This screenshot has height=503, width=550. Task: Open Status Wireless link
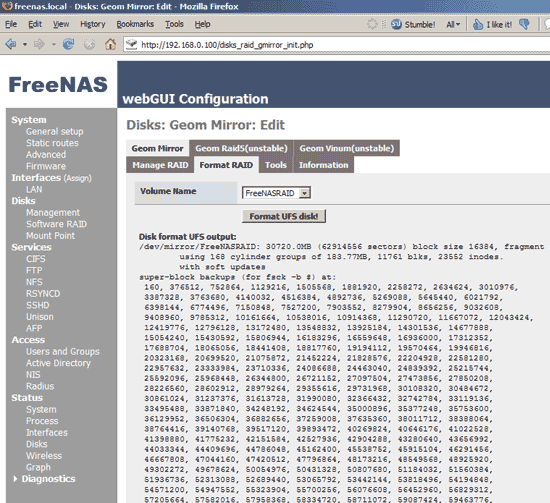pos(44,456)
